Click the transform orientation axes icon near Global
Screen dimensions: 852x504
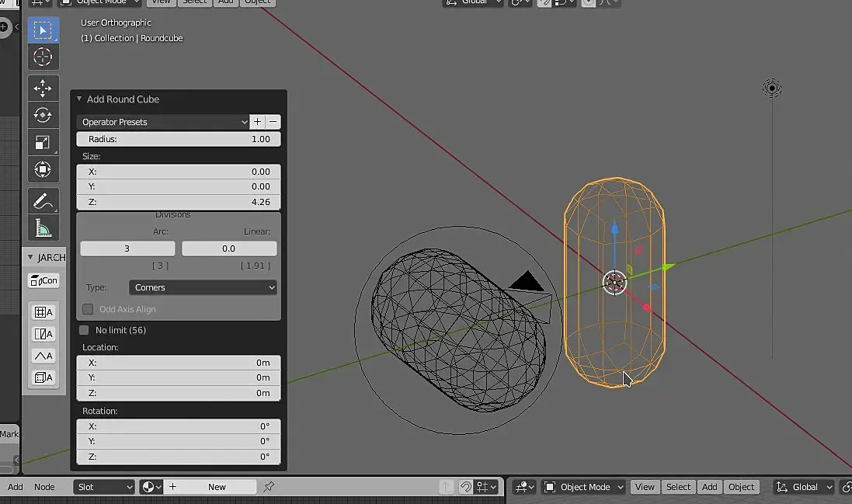(x=782, y=487)
